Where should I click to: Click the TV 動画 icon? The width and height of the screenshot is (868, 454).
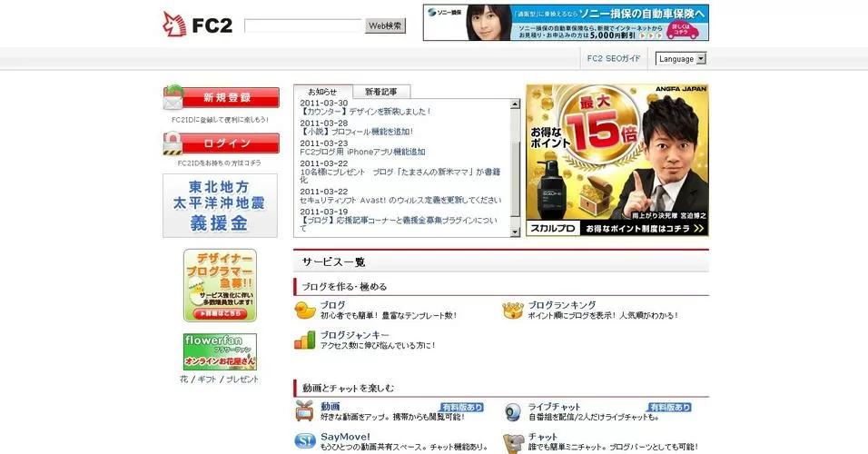click(304, 411)
